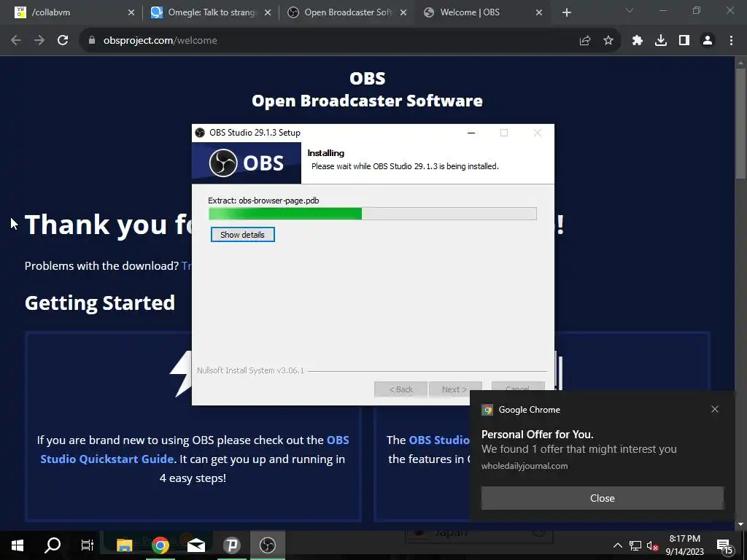Open Chrome profile avatar icon
747x560 pixels.
(708, 41)
